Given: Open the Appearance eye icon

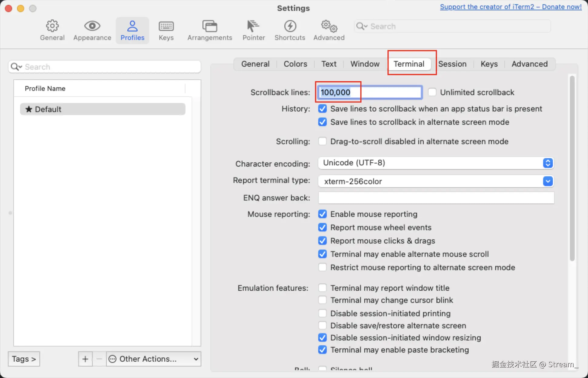Looking at the screenshot, I should (92, 26).
